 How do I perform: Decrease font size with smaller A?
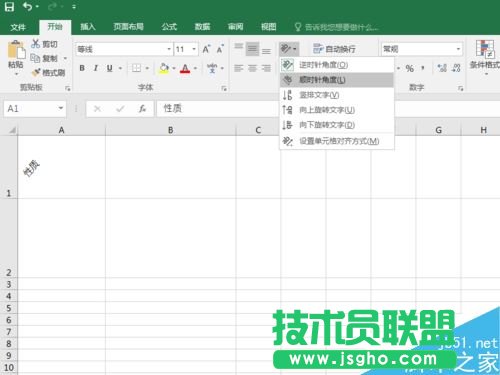[220, 49]
